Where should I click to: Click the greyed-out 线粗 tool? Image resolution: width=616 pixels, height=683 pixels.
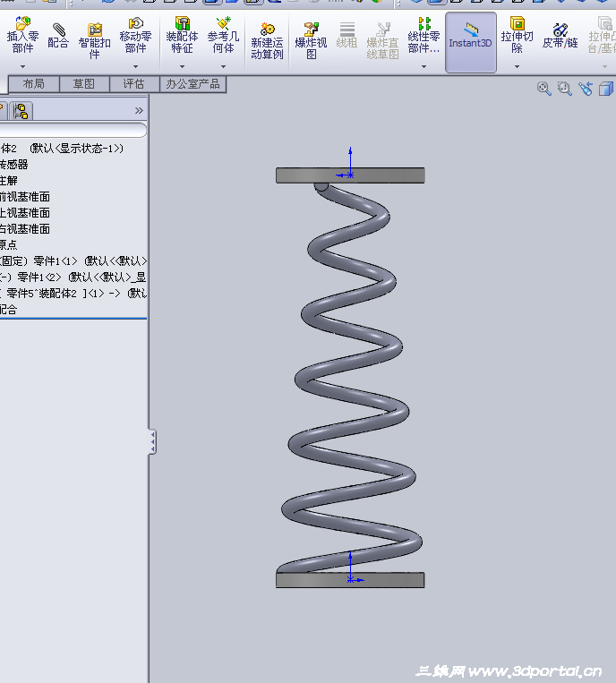pyautogui.click(x=346, y=35)
